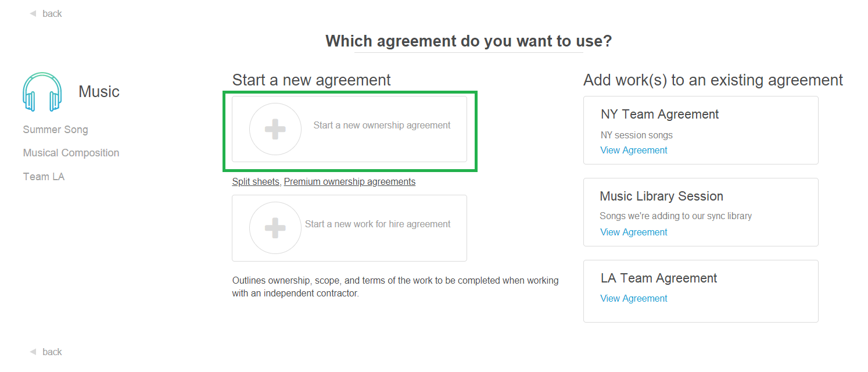Select Summer Song in the Music list
This screenshot has width=868, height=372.
pyautogui.click(x=56, y=130)
